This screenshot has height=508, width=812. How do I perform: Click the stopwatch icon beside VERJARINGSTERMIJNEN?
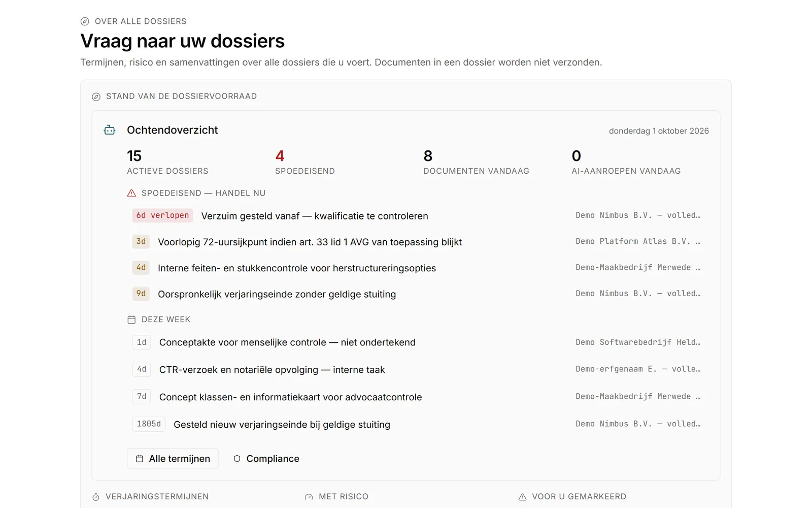pyautogui.click(x=96, y=497)
